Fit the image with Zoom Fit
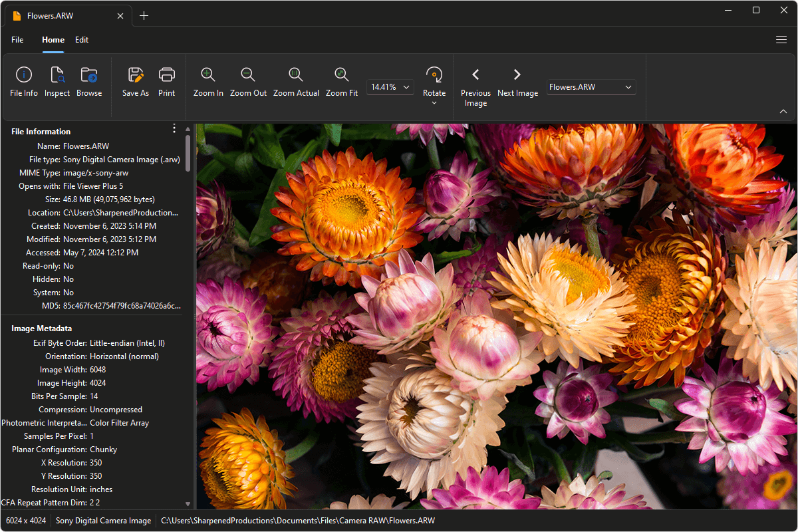The height and width of the screenshot is (532, 798). tap(341, 81)
